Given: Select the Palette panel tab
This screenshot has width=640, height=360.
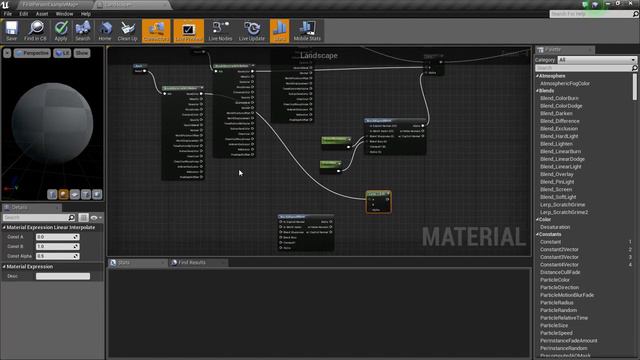Looking at the screenshot, I should 565,50.
